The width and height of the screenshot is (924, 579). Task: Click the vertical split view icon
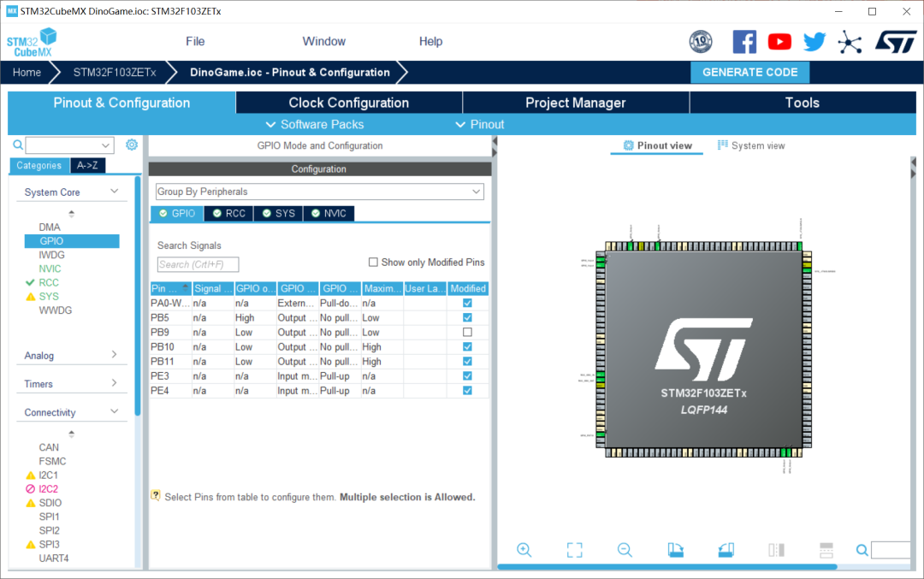pos(776,550)
